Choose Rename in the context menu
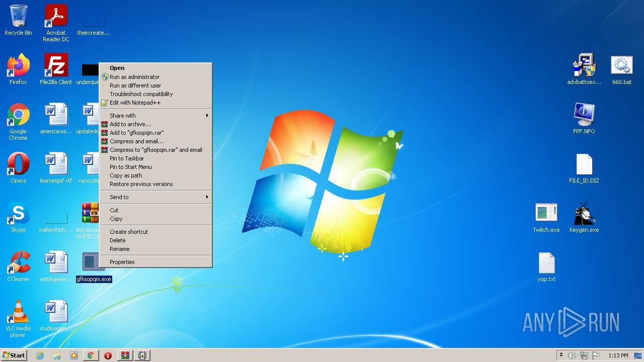 click(x=155, y=249)
